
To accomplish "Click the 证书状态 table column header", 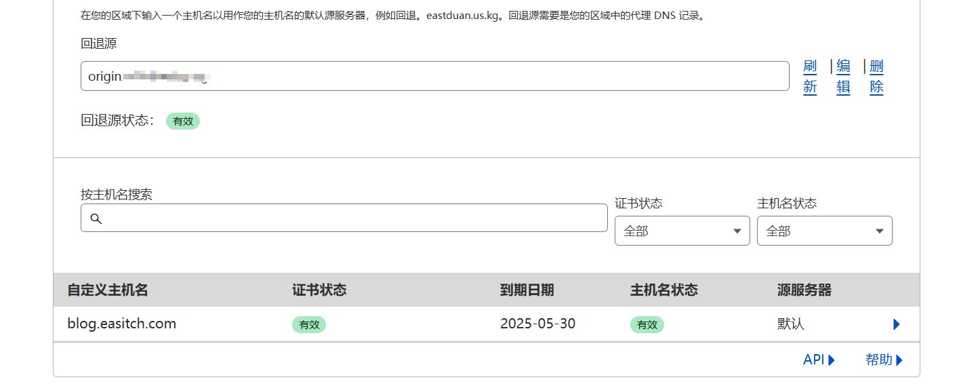I will (x=319, y=290).
